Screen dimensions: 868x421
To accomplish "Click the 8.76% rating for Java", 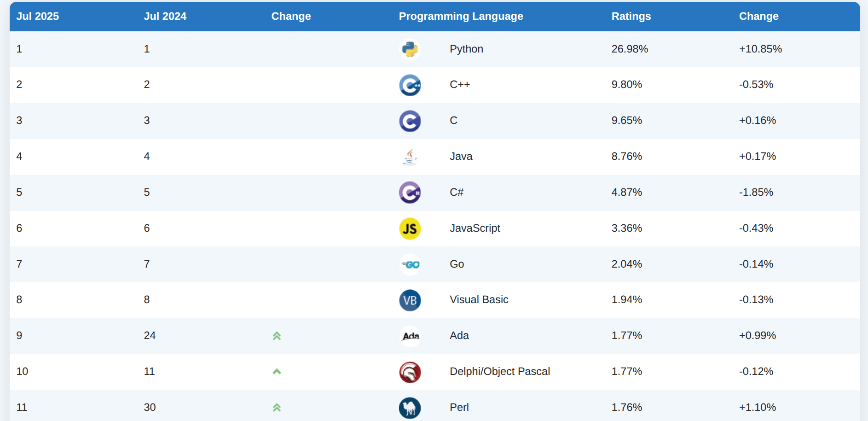I will tap(626, 156).
